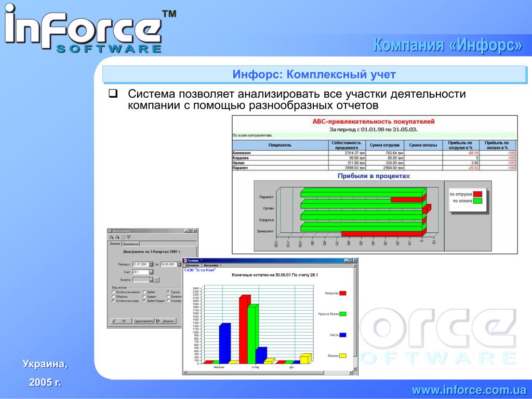This screenshot has width=532, height=399.
Task: Click Кордова row in report table
Action: click(x=374, y=158)
